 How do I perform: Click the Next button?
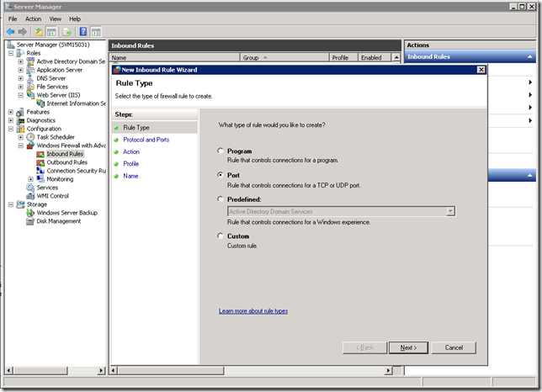click(408, 347)
